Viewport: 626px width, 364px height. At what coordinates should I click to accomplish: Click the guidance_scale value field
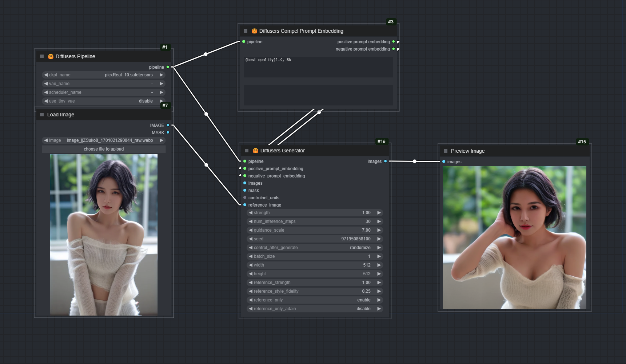point(315,230)
